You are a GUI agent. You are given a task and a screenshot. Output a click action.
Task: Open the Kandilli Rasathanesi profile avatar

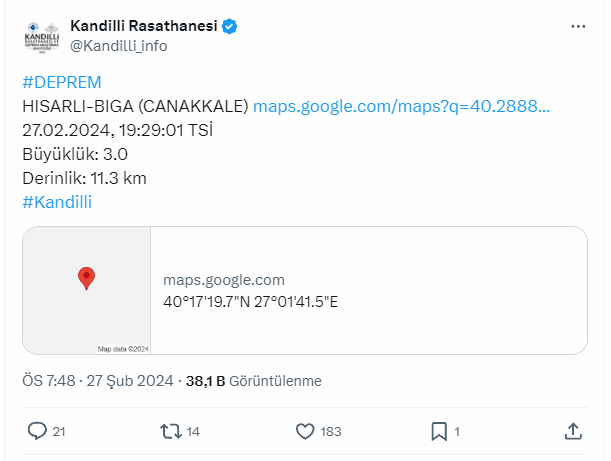click(41, 37)
